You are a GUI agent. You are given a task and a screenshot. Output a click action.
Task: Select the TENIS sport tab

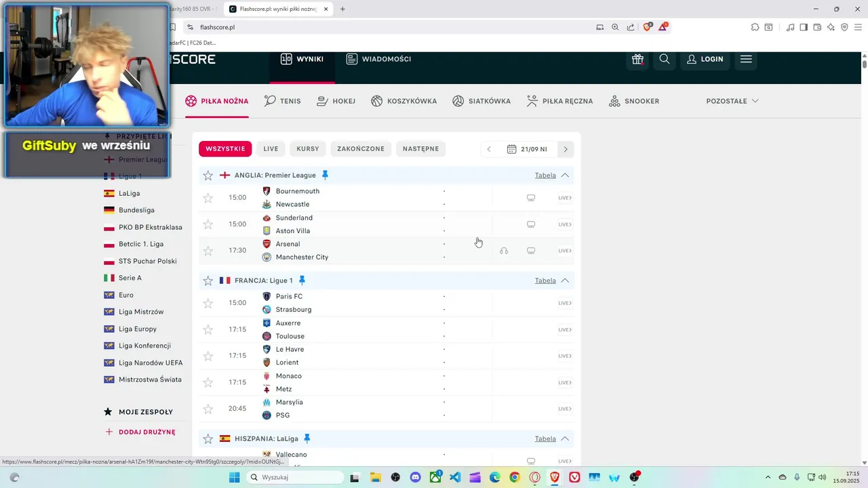tap(283, 101)
